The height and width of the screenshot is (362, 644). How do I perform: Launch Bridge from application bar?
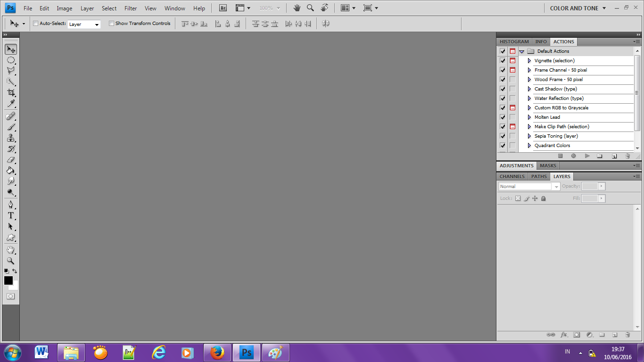click(223, 8)
